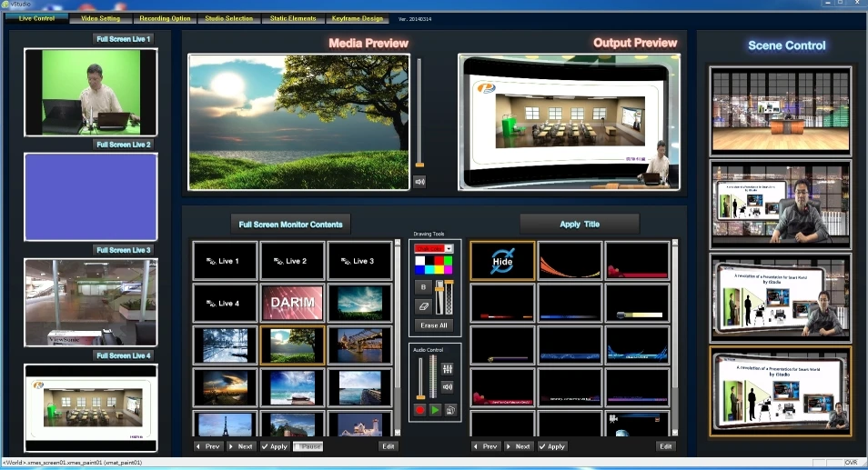This screenshot has width=868, height=470.
Task: Select the sunlit tree media thumbnail
Action: pos(292,345)
